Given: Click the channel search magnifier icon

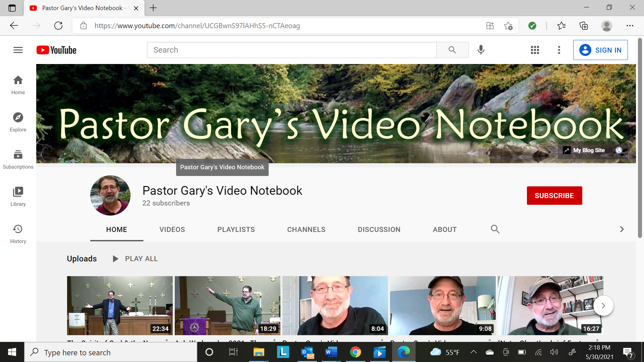Looking at the screenshot, I should click(495, 229).
